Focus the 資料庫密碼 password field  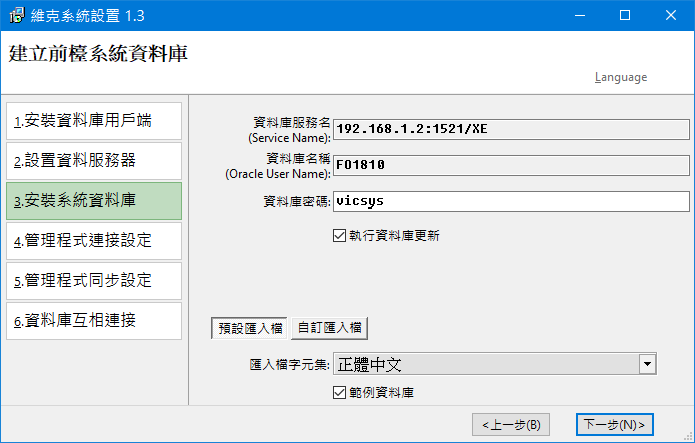[x=510, y=201]
